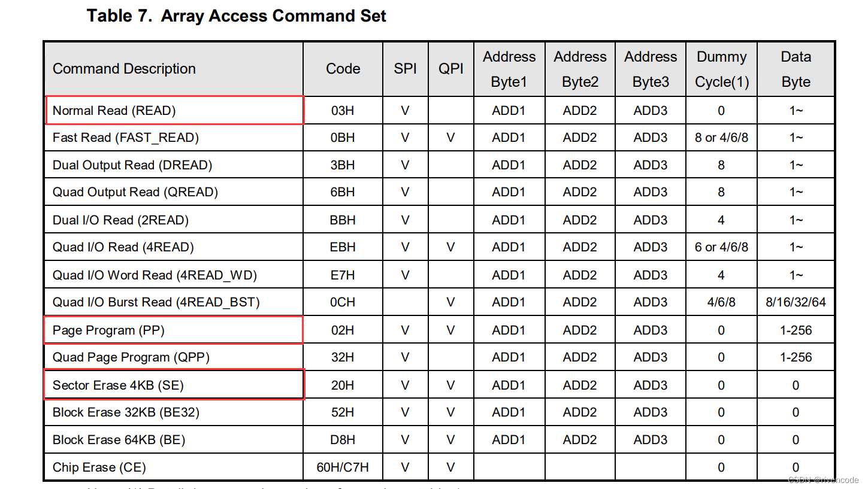Select the 60H/C7H code cell
The image size is (868, 489).
tap(343, 467)
